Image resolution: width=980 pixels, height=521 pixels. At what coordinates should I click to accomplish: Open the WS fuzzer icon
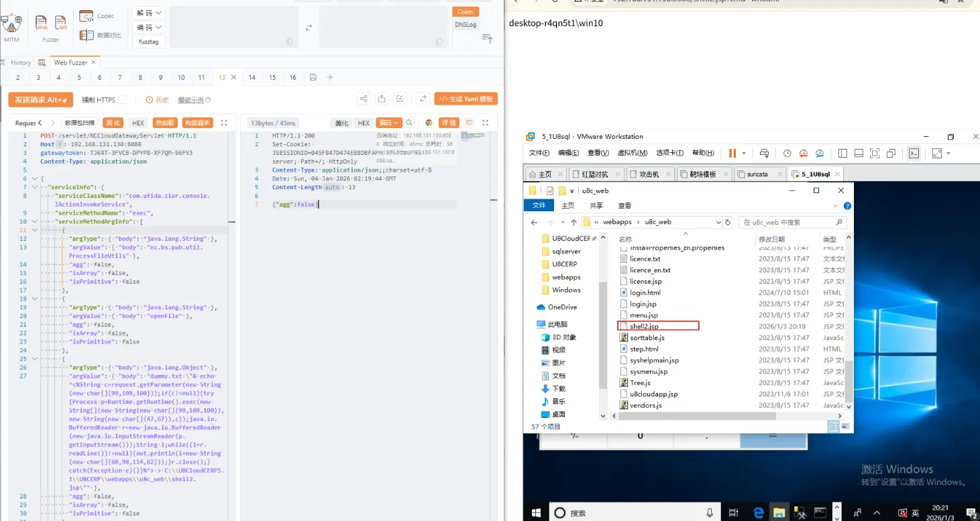pos(61,23)
